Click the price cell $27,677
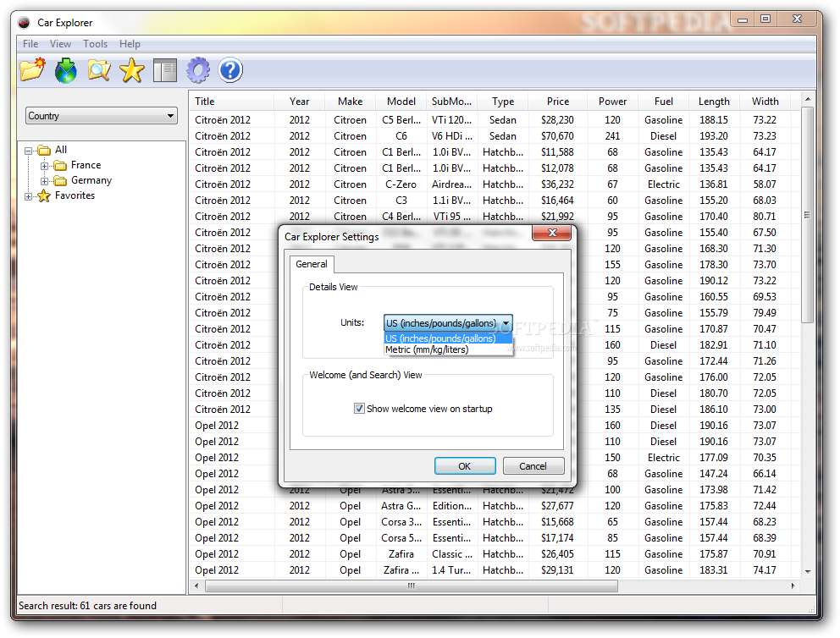 557,506
